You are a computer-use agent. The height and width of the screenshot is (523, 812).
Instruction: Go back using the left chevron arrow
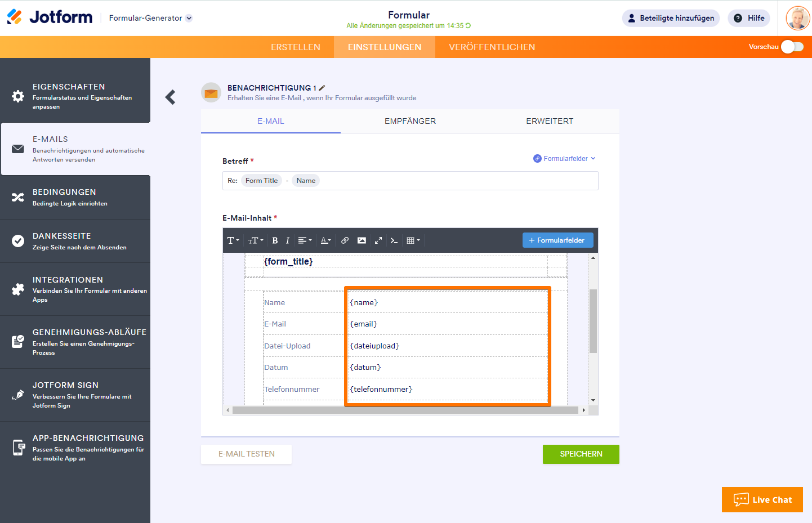171,97
